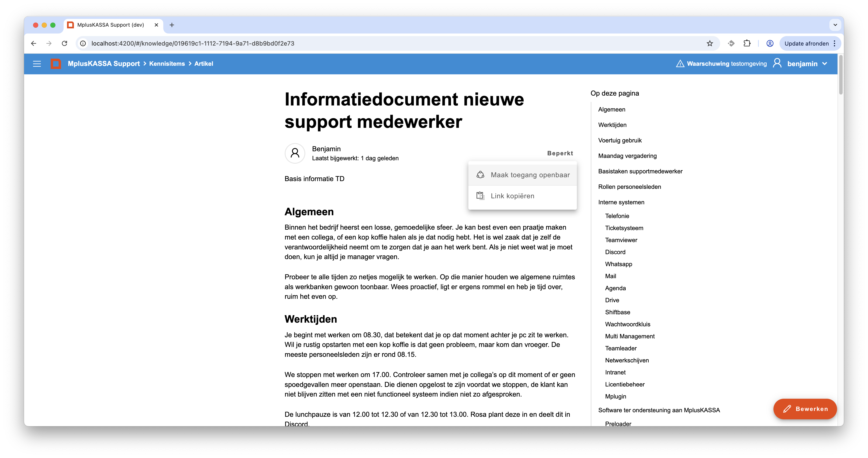
Task: Click the site info icon in address bar
Action: [x=83, y=43]
